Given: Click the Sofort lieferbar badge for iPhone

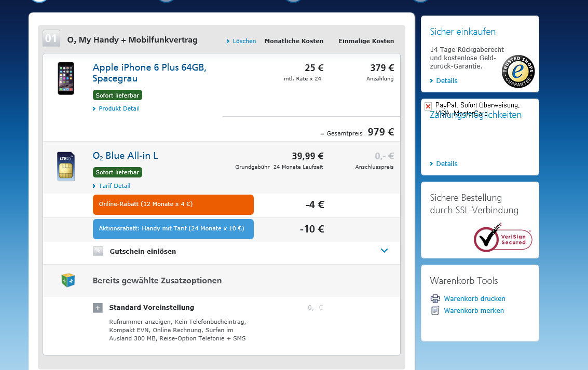Looking at the screenshot, I should (117, 95).
